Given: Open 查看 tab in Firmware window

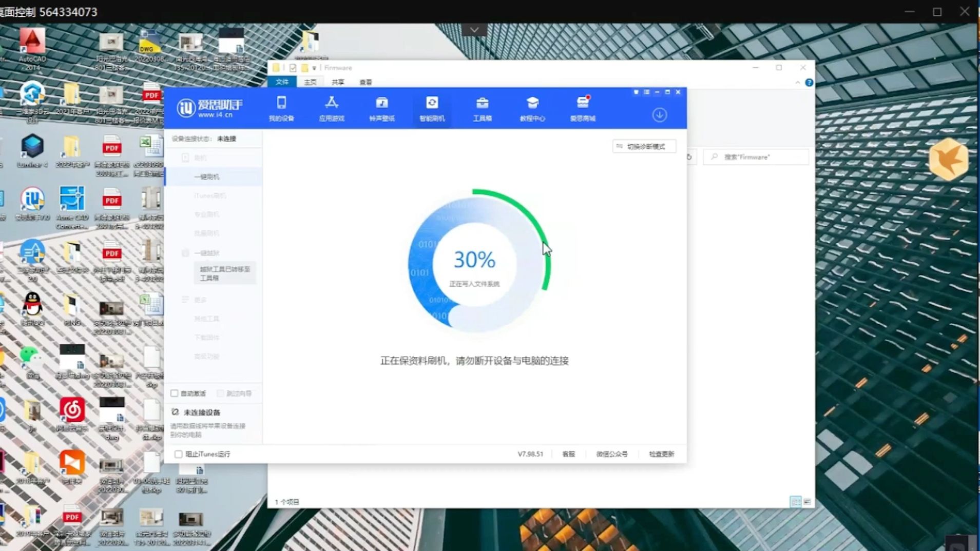Looking at the screenshot, I should 366,82.
